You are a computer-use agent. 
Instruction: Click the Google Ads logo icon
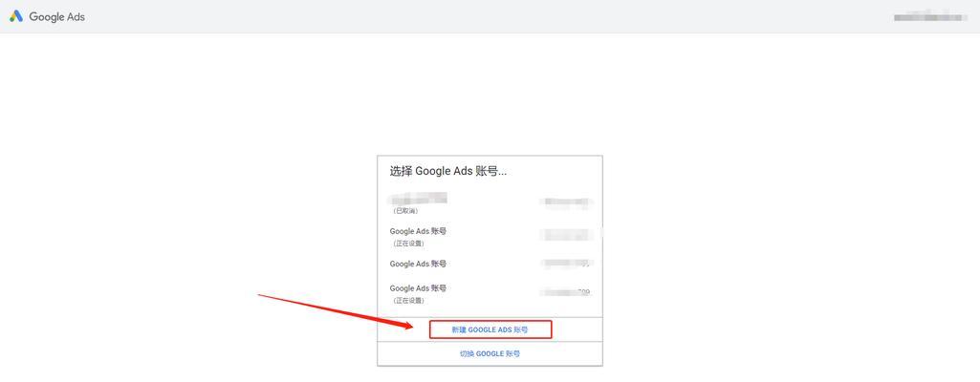point(16,17)
